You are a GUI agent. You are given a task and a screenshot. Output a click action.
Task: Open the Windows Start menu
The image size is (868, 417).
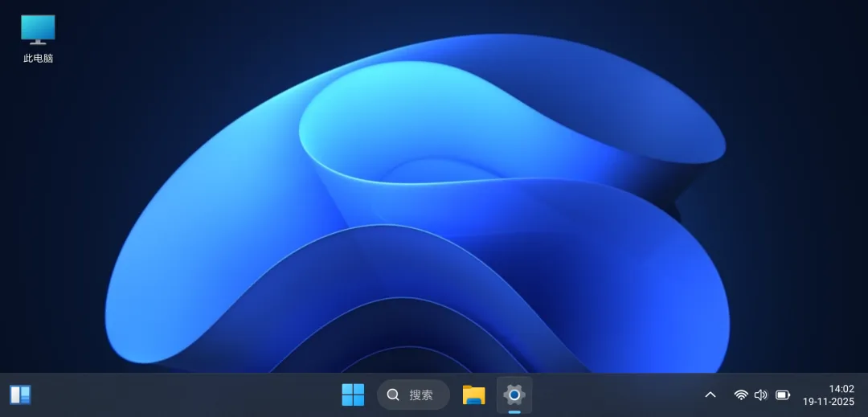coord(353,395)
